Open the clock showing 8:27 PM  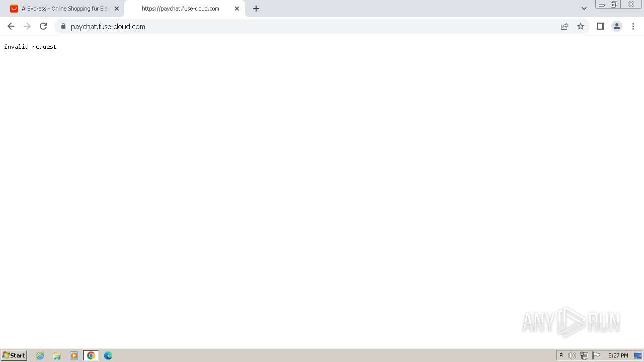[x=618, y=355]
